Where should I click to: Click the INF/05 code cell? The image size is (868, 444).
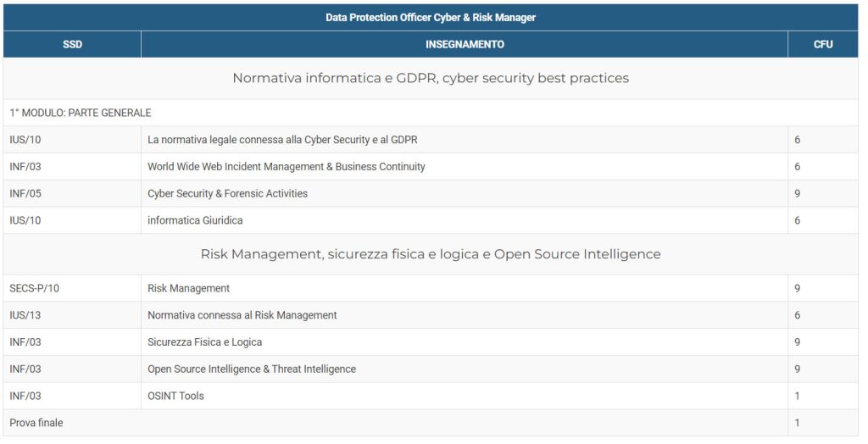pos(25,194)
